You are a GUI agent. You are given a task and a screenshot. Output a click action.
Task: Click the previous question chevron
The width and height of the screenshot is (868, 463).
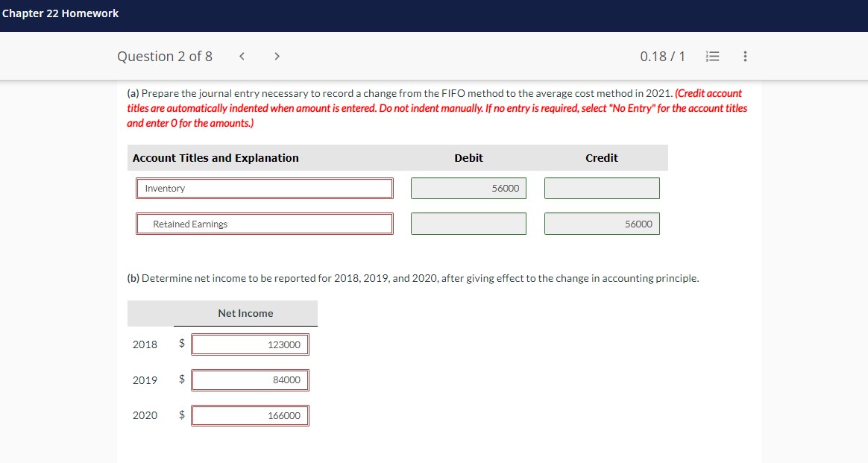click(241, 56)
